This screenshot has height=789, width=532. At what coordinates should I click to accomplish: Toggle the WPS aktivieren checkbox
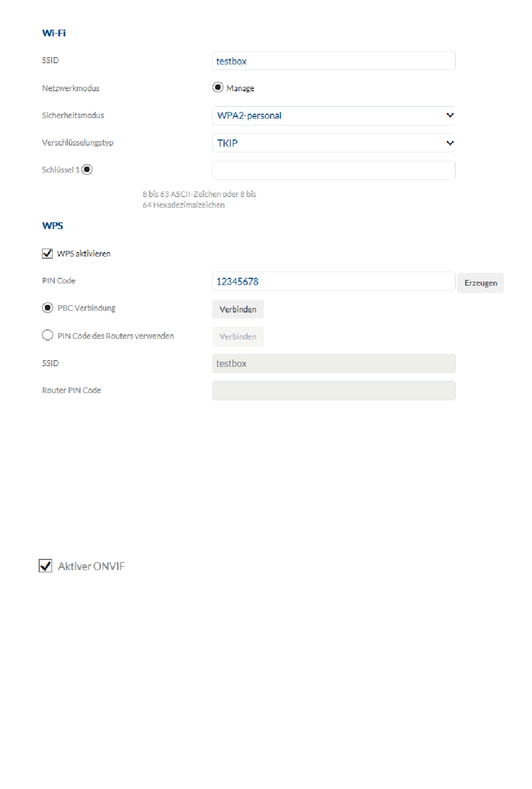[48, 254]
